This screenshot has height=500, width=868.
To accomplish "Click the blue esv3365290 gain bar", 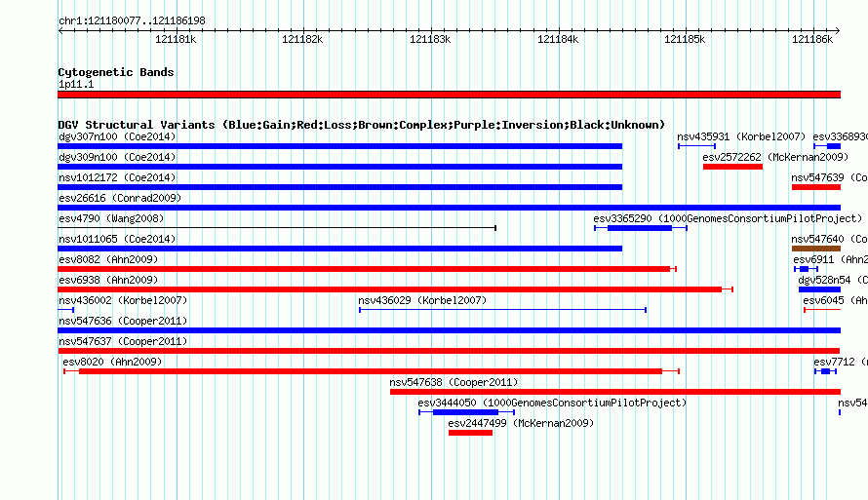I will (640, 228).
